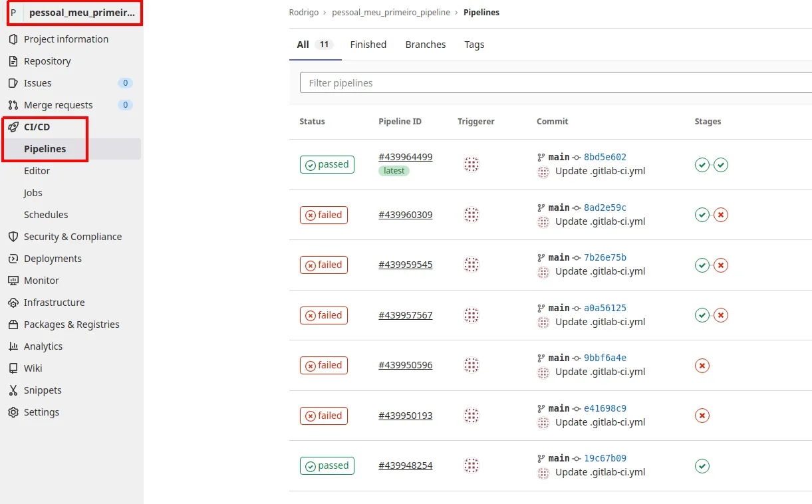Click failed stage icon of pipeline #439960309
The image size is (812, 504).
(x=721, y=215)
